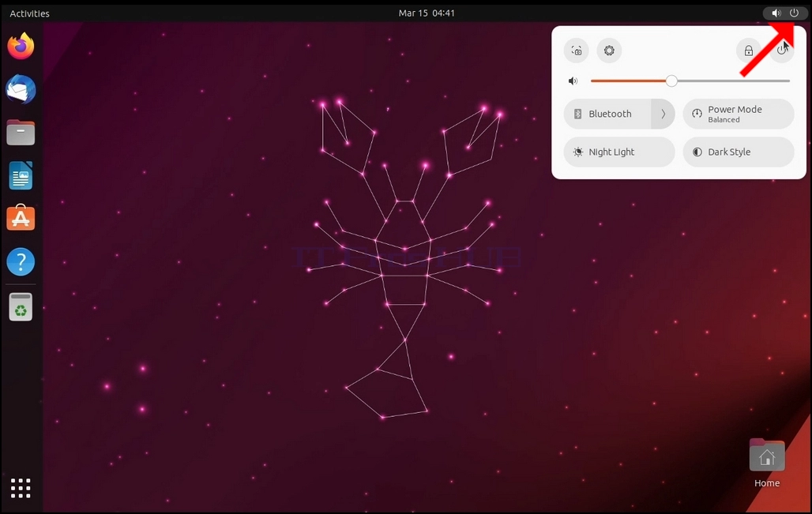
Task: Open the Files manager in dock
Action: [x=21, y=133]
